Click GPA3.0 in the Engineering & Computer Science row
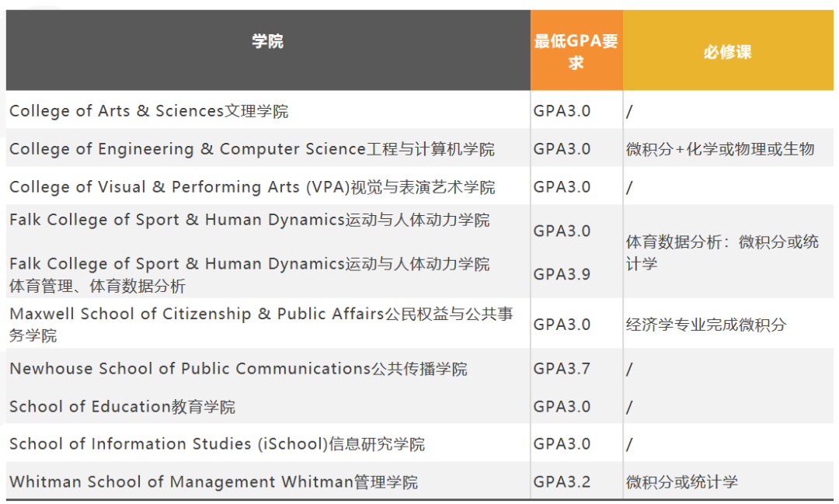Screen dimensions: 839x504 (x=562, y=149)
